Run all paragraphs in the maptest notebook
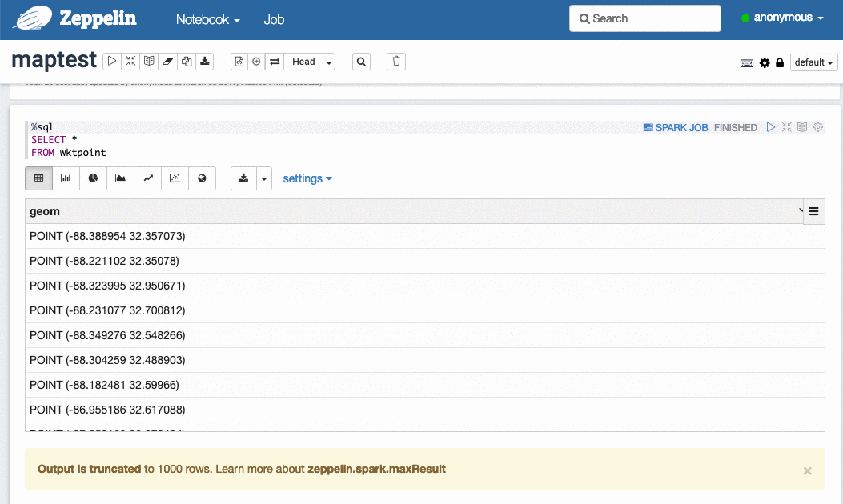843x504 pixels. [x=112, y=61]
